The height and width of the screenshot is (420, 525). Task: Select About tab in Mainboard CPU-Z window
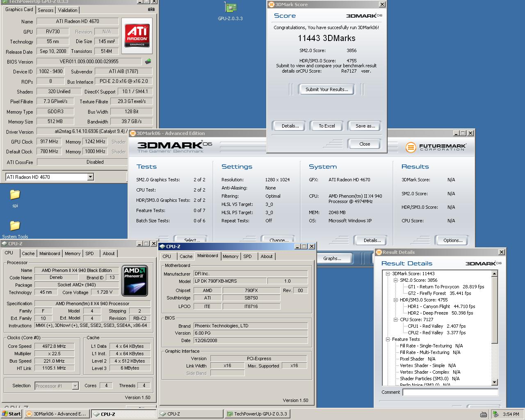(x=267, y=256)
